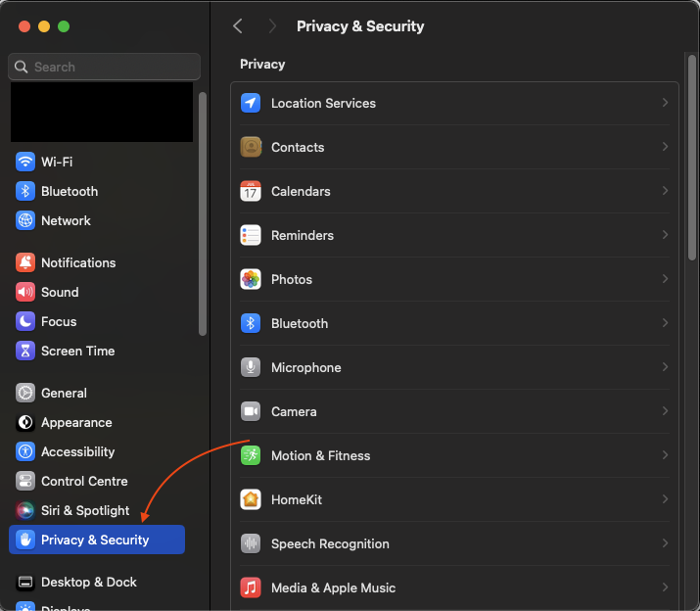Expand Location Services via its chevron
Image resolution: width=700 pixels, height=611 pixels.
tap(665, 103)
